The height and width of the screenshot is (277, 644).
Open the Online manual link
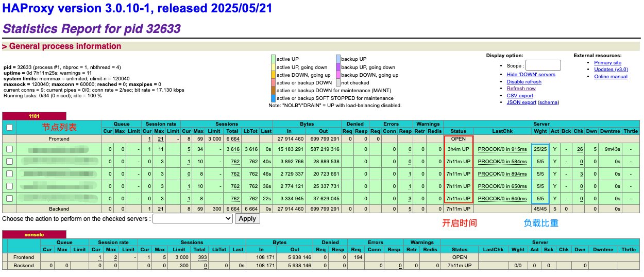(x=611, y=77)
